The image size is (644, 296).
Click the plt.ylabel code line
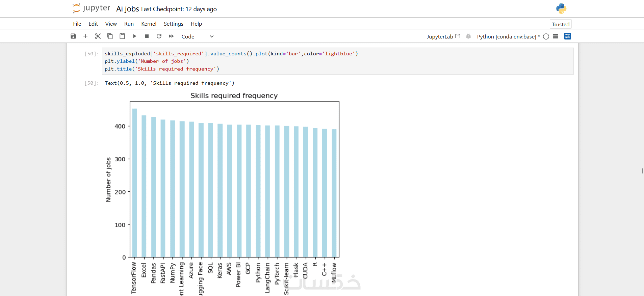(x=147, y=61)
